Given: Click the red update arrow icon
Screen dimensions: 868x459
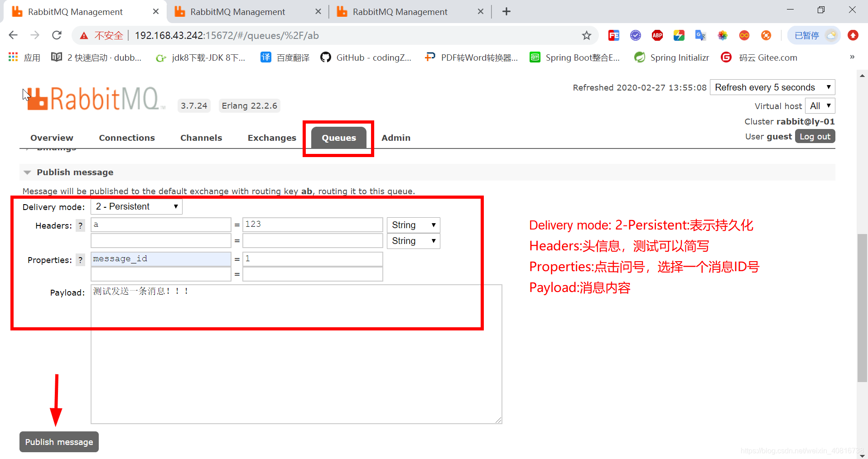Looking at the screenshot, I should (853, 35).
